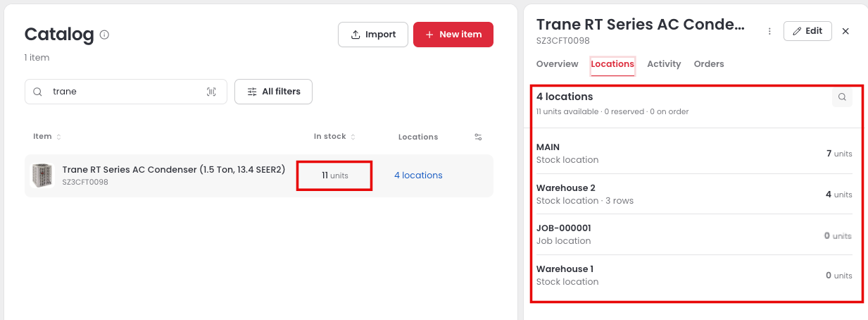
Task: Click the Locations column header
Action: 418,137
